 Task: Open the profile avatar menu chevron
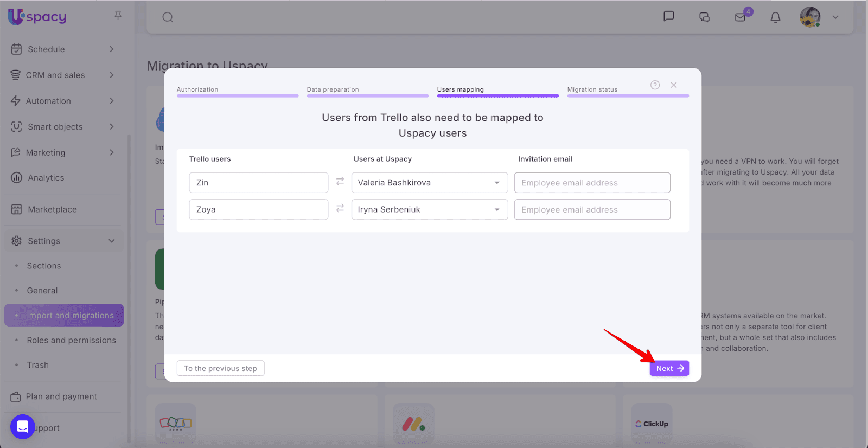(835, 17)
